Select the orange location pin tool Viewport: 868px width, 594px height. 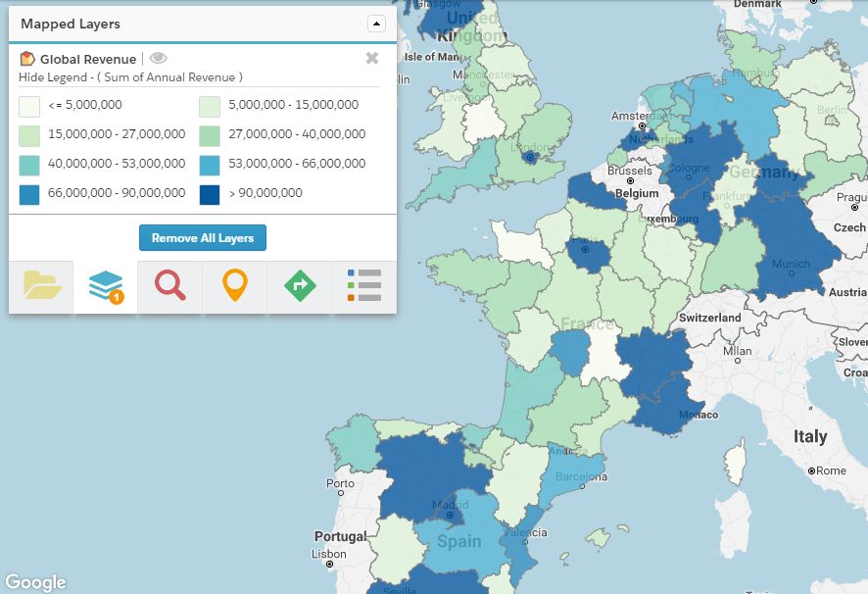pyautogui.click(x=235, y=284)
